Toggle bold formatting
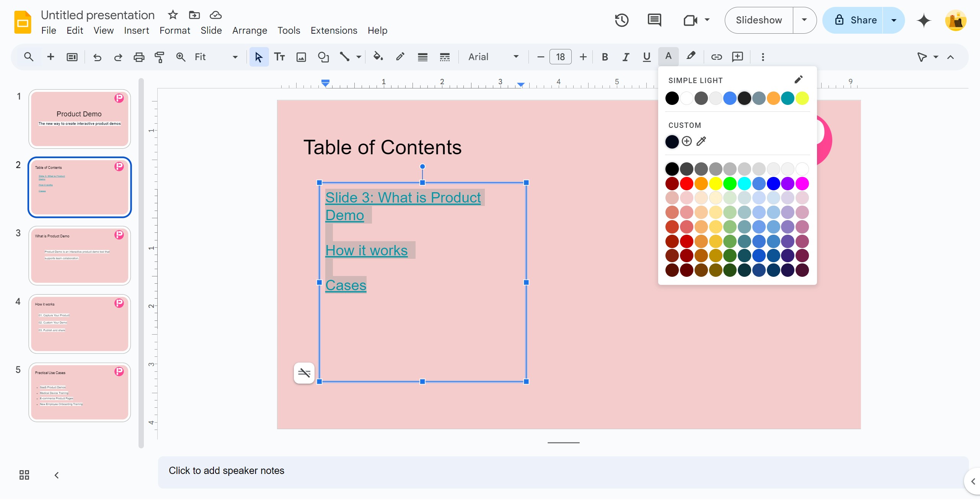The width and height of the screenshot is (980, 500). 605,57
